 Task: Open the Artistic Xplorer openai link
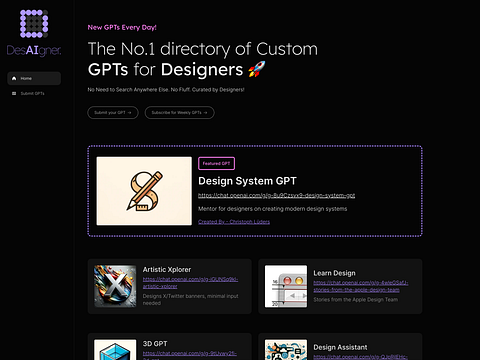(190, 283)
